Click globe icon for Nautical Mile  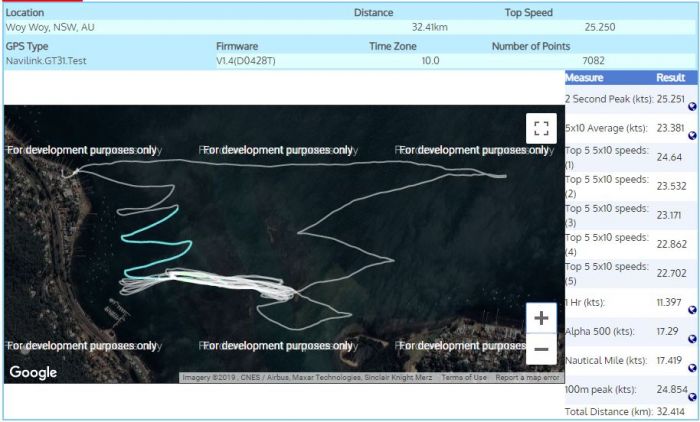click(x=693, y=367)
